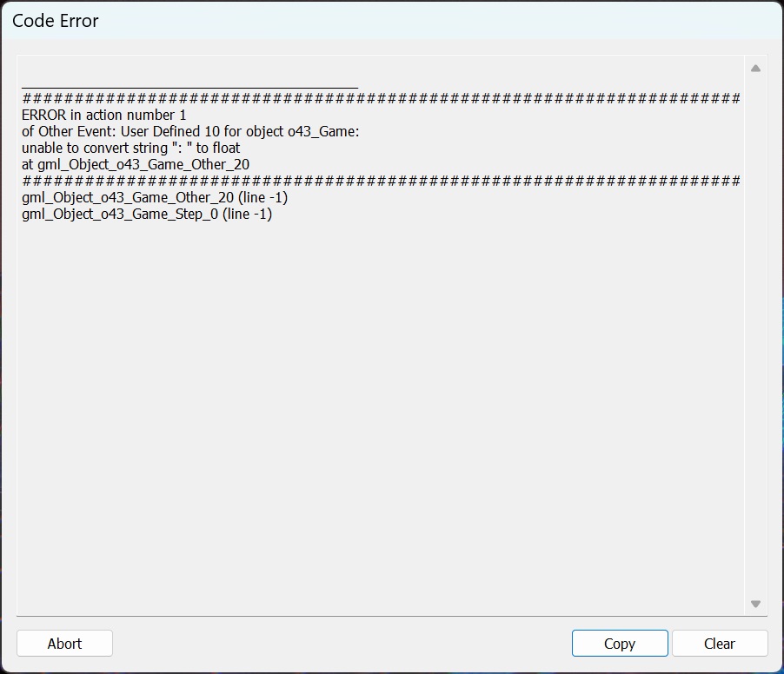This screenshot has height=674, width=784.
Task: Clear the error log text
Action: click(x=720, y=643)
